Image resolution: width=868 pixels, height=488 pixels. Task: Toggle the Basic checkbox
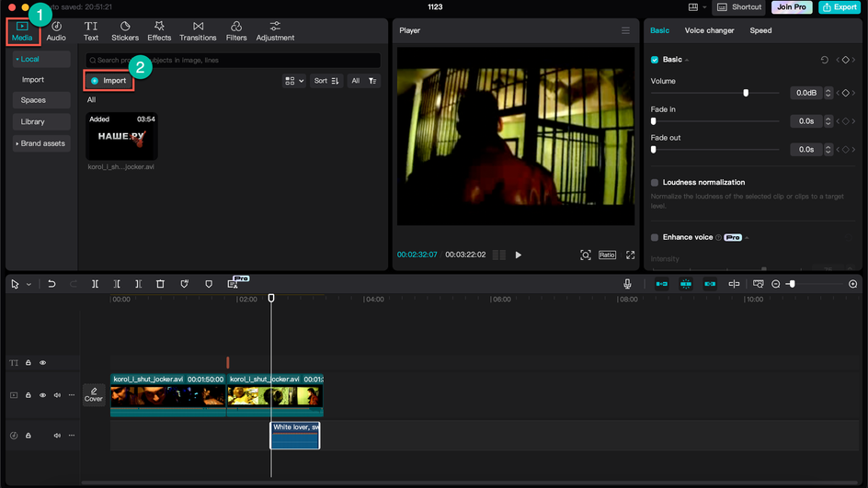[x=655, y=60]
